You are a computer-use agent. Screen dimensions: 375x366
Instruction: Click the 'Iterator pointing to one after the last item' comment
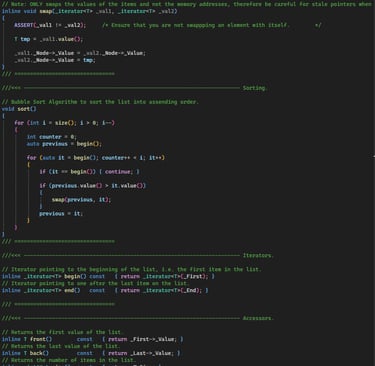pos(95,283)
